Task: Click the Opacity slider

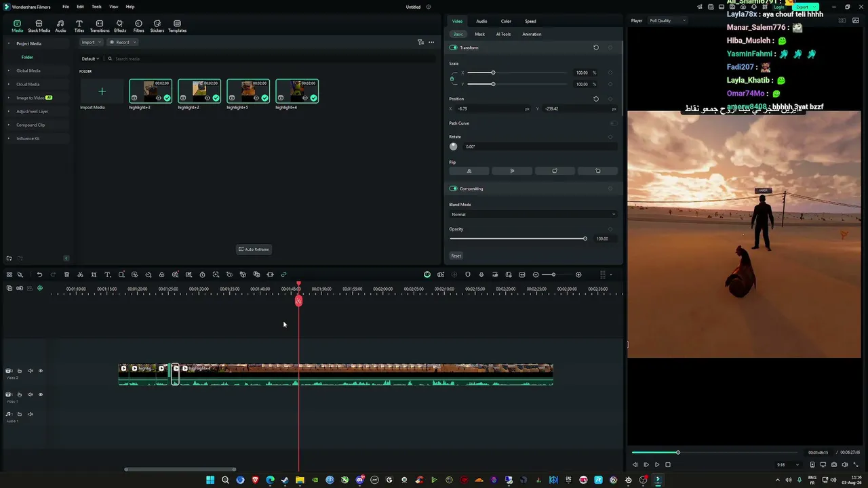Action: [518, 239]
